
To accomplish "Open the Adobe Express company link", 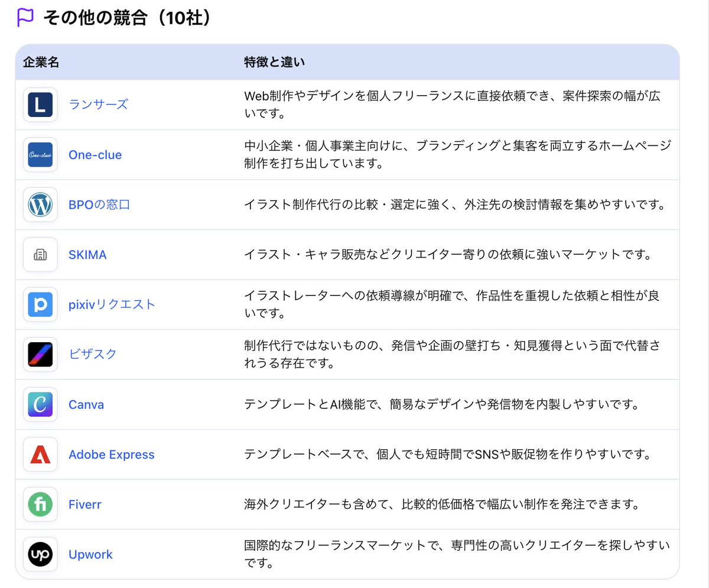I will [x=112, y=454].
